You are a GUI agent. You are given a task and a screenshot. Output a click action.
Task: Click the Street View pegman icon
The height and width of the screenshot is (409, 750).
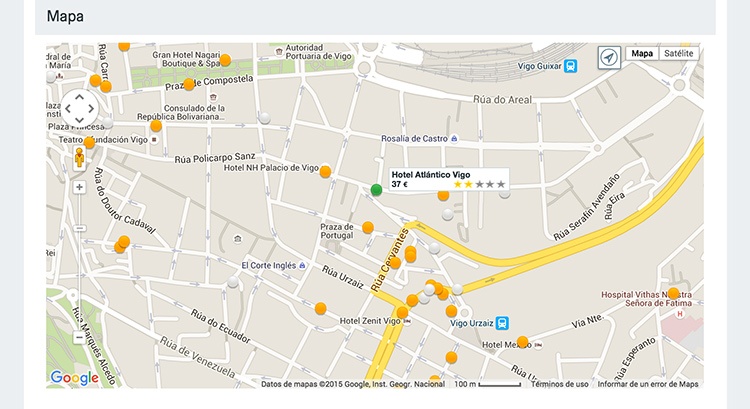click(79, 158)
